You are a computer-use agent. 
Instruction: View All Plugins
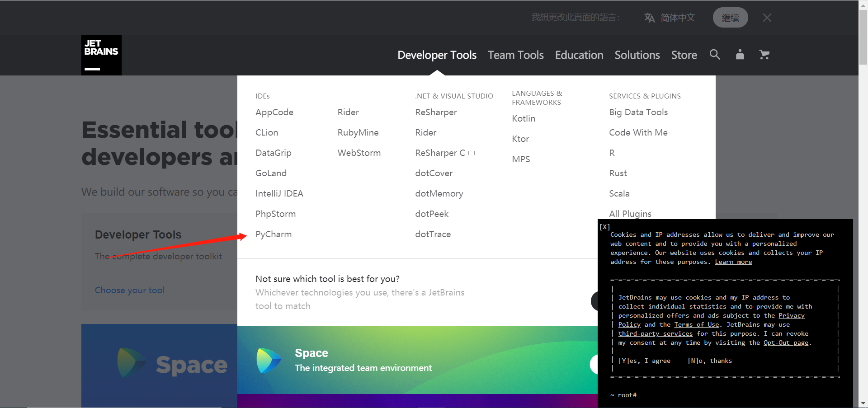click(630, 214)
